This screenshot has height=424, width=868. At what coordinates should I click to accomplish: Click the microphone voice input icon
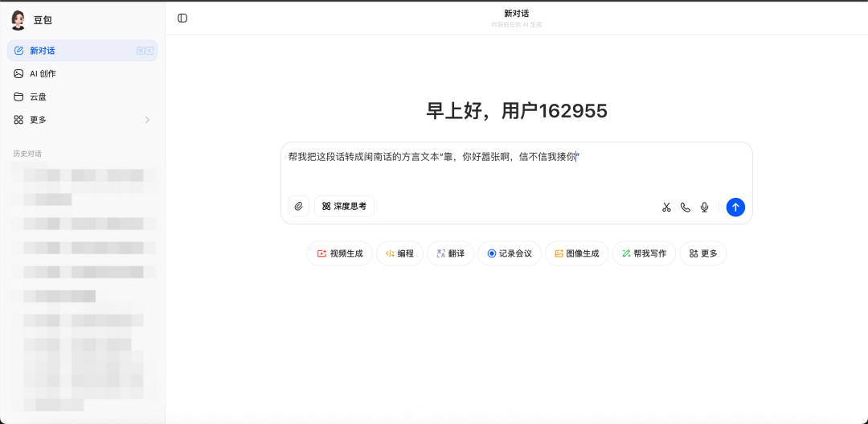click(704, 208)
